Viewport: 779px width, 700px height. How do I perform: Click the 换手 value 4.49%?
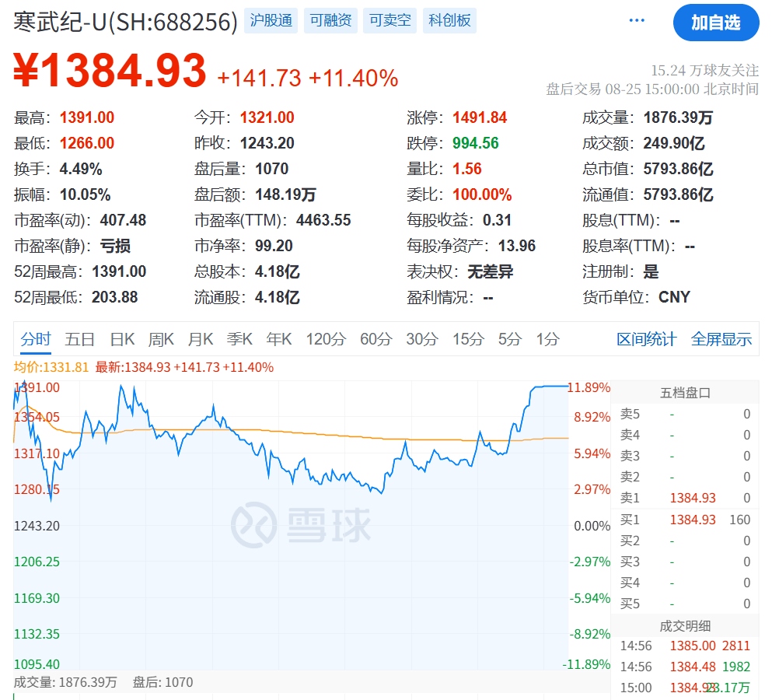click(x=81, y=169)
